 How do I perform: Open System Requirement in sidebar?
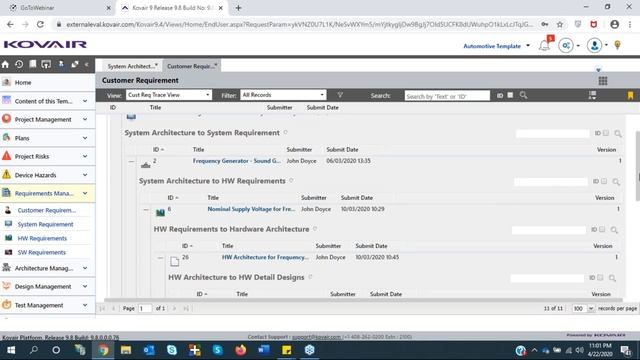click(x=45, y=224)
